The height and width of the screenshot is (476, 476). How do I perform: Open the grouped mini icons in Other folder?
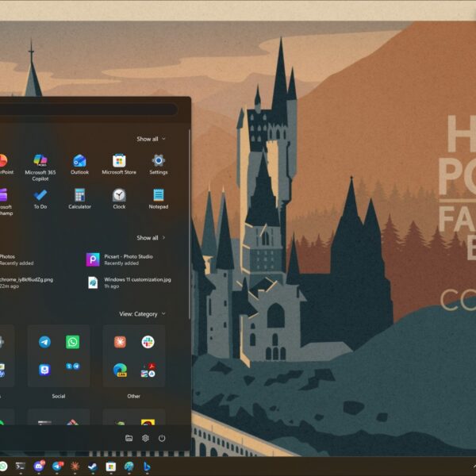tap(148, 370)
